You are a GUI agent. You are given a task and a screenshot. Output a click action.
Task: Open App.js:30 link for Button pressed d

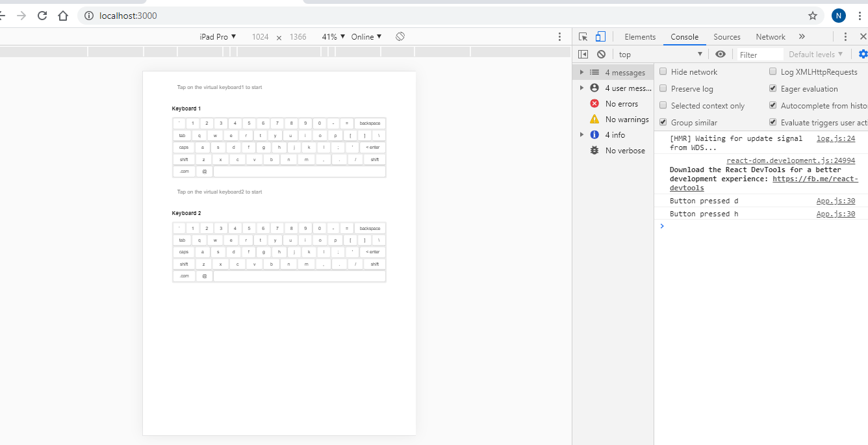[x=836, y=201]
